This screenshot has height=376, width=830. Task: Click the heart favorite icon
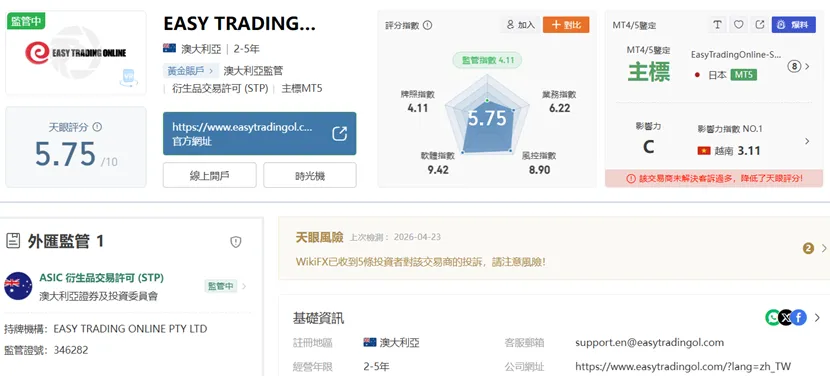(738, 24)
